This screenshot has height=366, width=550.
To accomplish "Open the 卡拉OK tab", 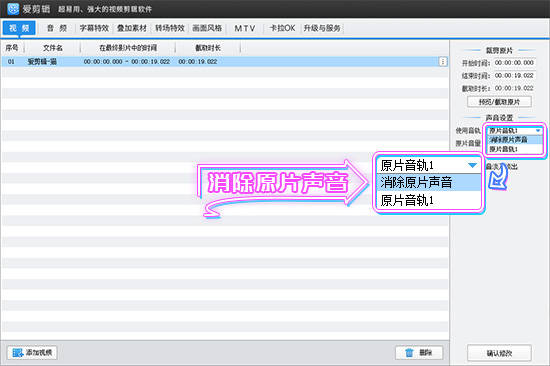I will [x=282, y=28].
